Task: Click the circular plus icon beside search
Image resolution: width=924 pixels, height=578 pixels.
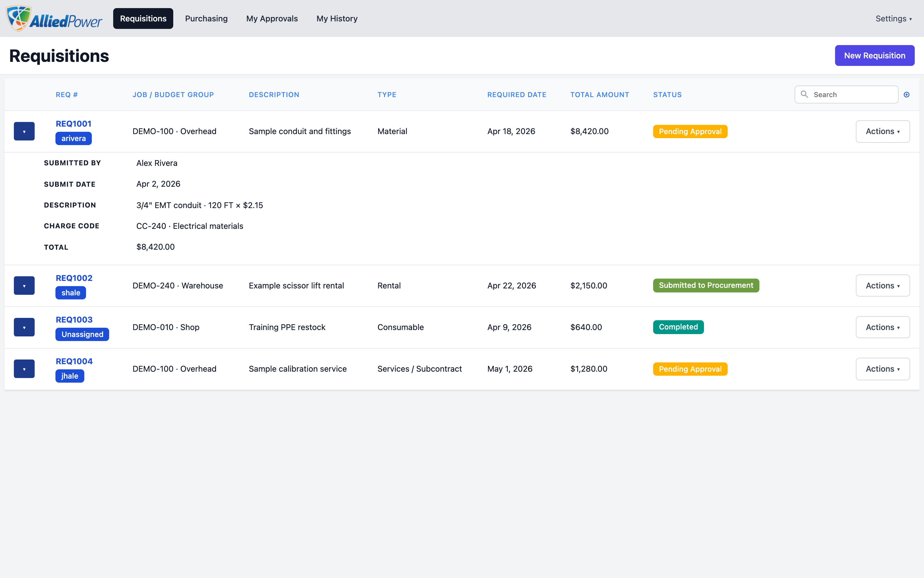Action: (x=906, y=95)
